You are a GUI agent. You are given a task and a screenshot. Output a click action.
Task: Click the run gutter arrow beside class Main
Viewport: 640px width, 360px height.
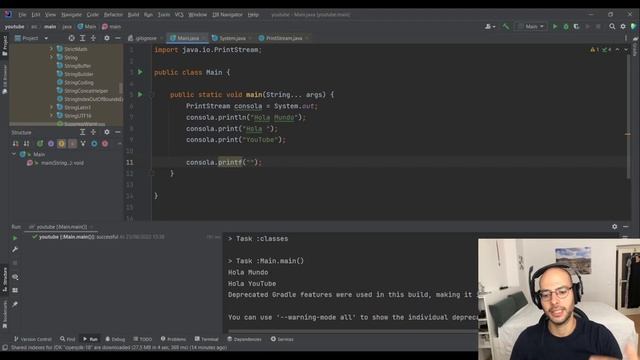[140, 72]
